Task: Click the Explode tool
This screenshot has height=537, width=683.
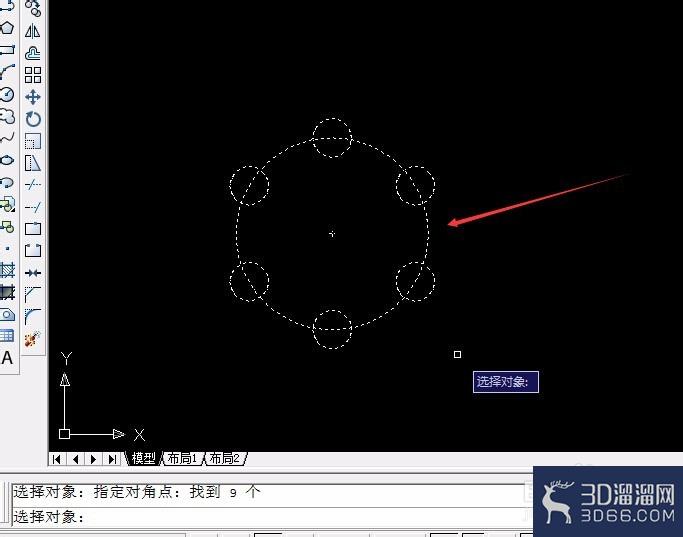Action: (33, 339)
